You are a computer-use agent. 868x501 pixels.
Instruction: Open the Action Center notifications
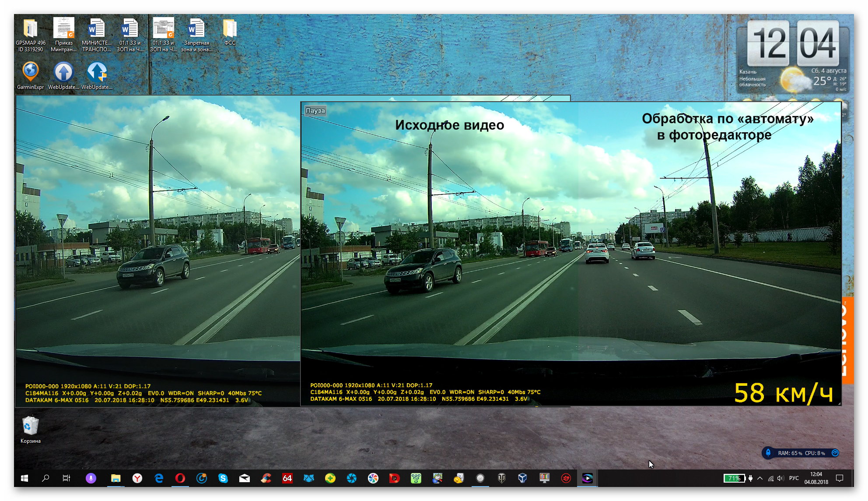839,478
